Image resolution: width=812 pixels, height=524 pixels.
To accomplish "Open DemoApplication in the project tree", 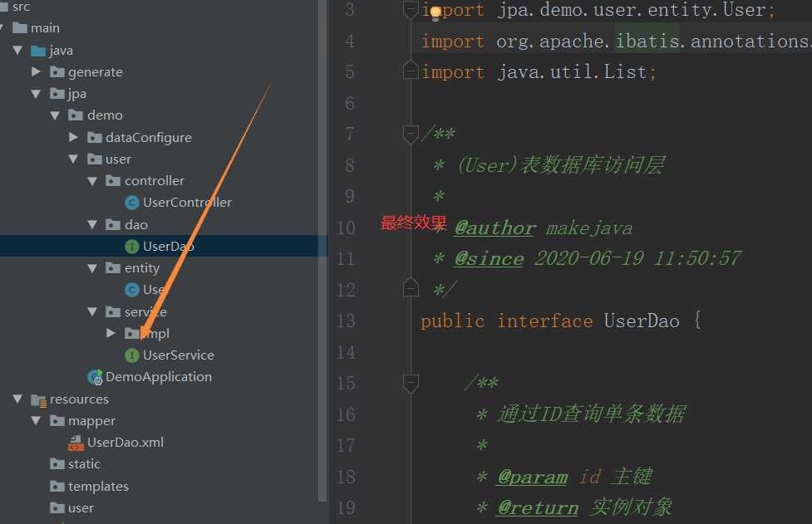I will [159, 377].
